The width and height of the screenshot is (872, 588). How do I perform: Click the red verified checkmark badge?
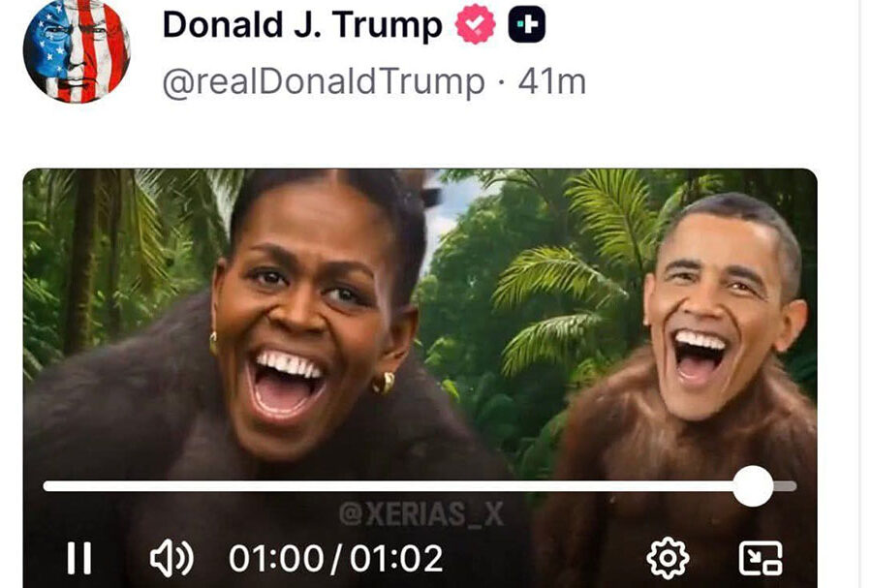coord(476,24)
